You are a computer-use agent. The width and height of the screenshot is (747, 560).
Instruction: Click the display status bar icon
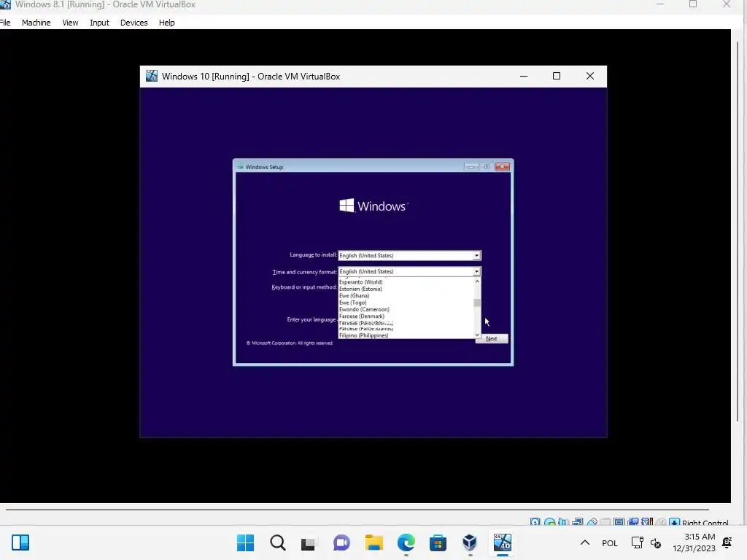point(619,523)
